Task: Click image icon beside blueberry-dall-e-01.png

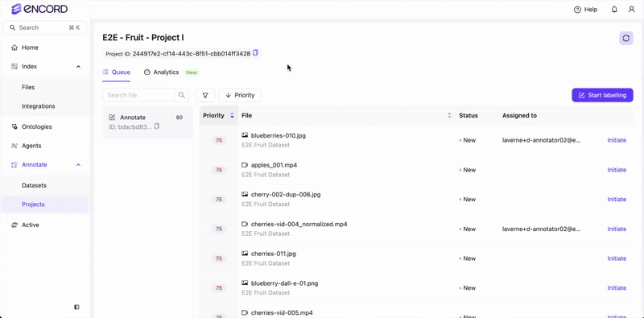Action: [245, 283]
